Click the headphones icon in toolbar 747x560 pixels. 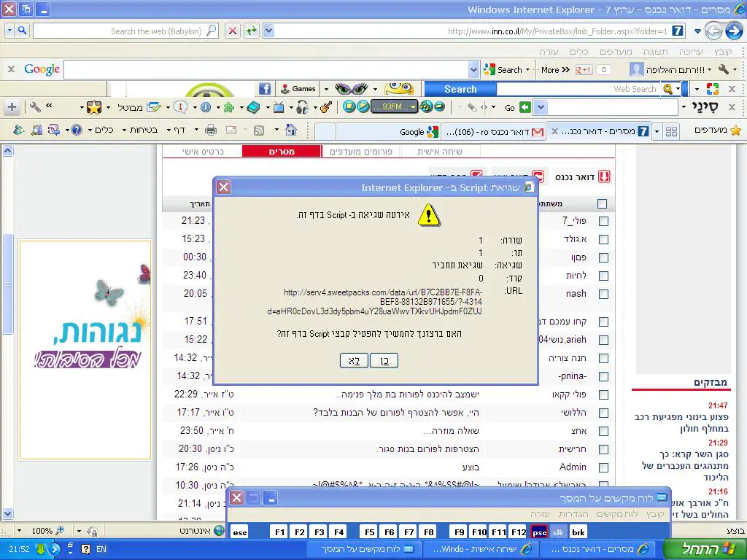pos(302,107)
